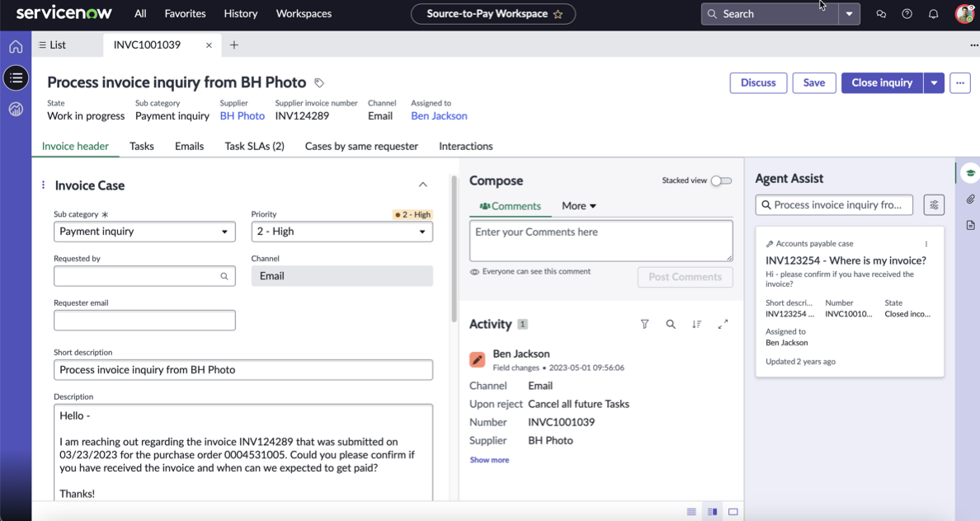This screenshot has height=521, width=980.
Task: Expand the Activity panel to full view
Action: click(x=723, y=324)
